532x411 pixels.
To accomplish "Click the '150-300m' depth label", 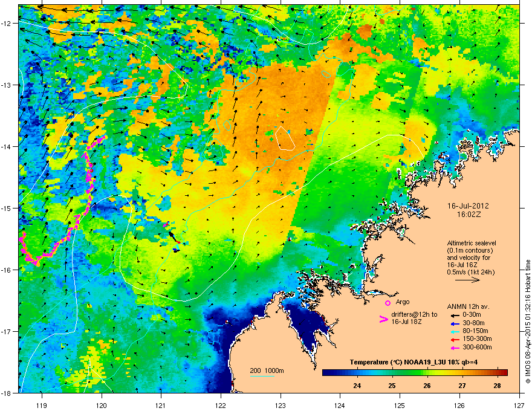I will [477, 338].
